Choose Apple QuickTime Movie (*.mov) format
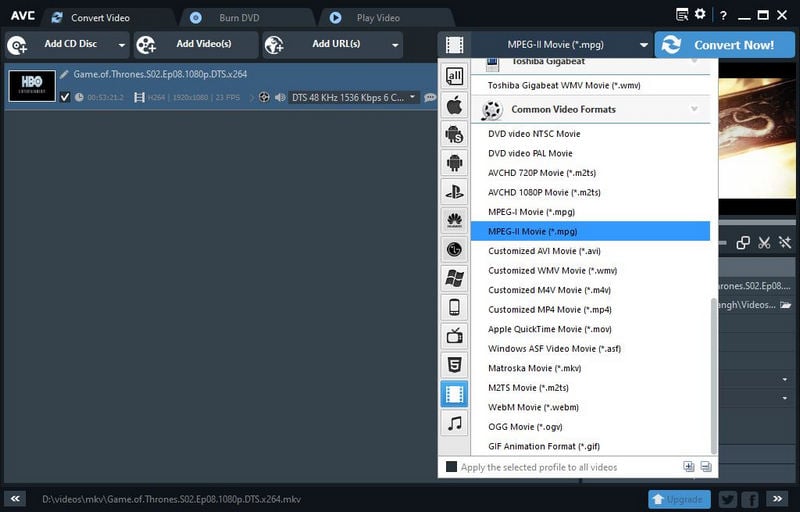 coord(590,329)
